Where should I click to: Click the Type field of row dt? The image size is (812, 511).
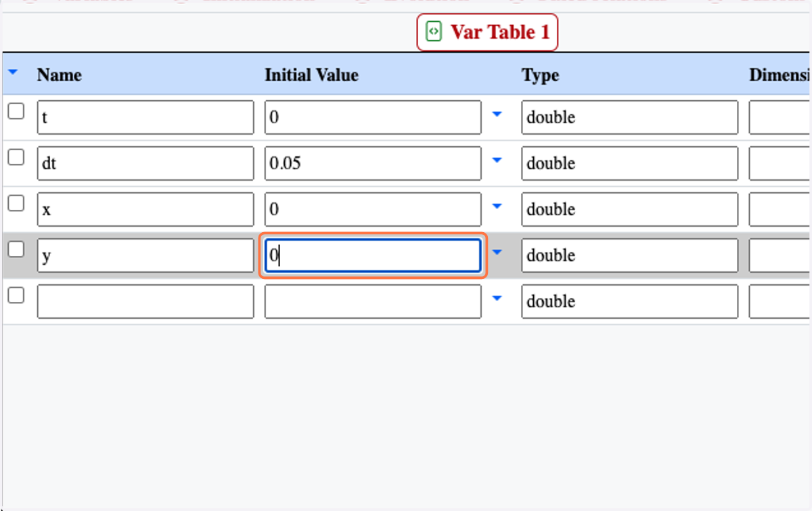pos(630,164)
